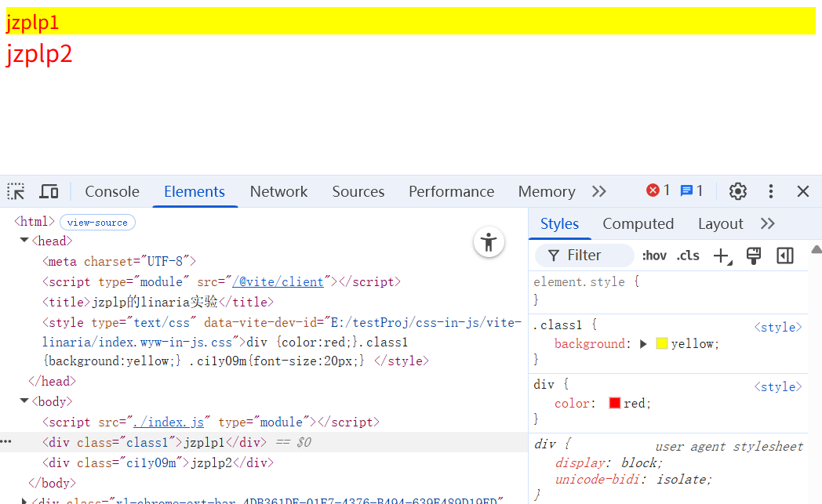
Task: Click the computed styles sidebar toggle icon
Action: [x=785, y=256]
